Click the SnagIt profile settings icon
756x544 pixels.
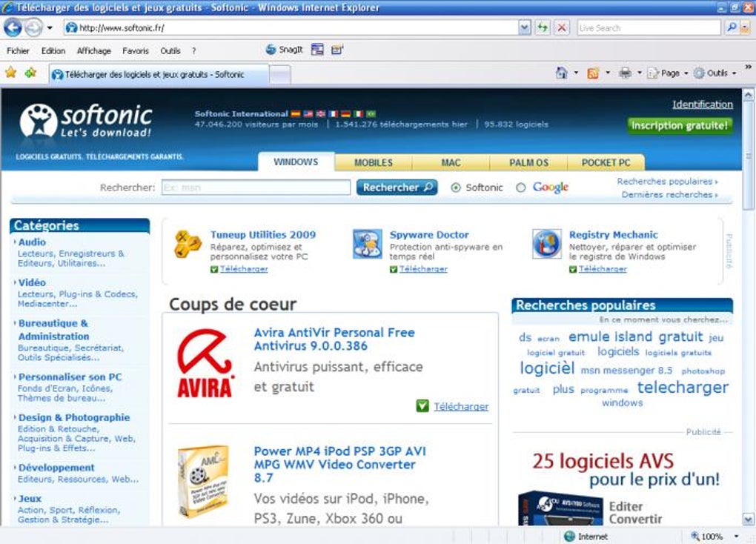point(337,50)
